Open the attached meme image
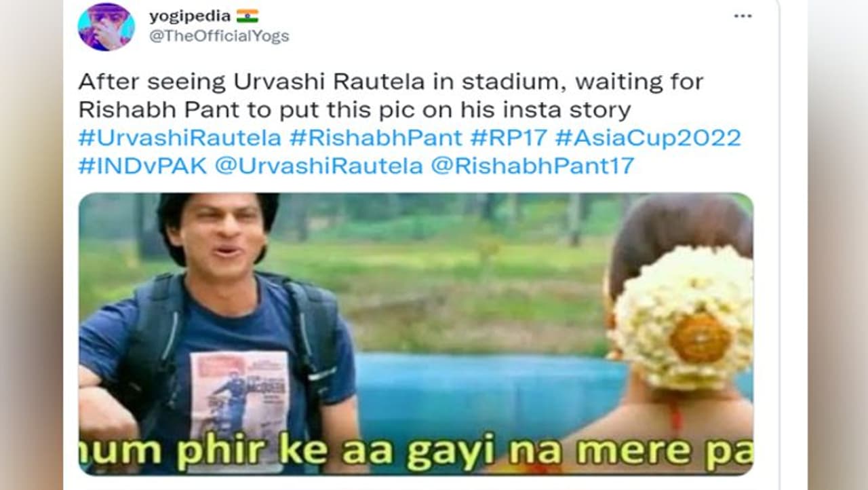Screen dimensions: 868x490 pyautogui.click(x=416, y=334)
